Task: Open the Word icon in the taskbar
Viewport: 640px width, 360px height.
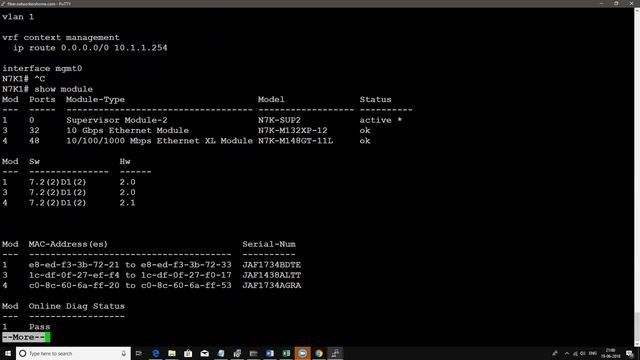Action: click(270, 353)
